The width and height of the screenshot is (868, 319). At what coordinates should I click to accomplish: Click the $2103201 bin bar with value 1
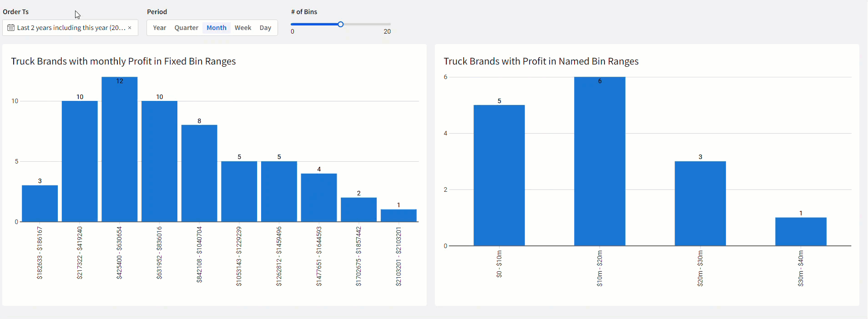(399, 215)
